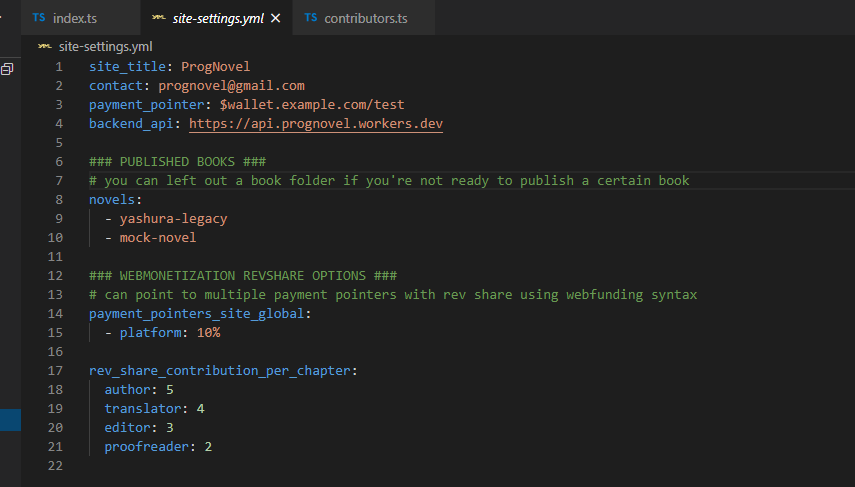Close the site-settings.yml tab
Image resolution: width=855 pixels, height=487 pixels.
point(276,18)
